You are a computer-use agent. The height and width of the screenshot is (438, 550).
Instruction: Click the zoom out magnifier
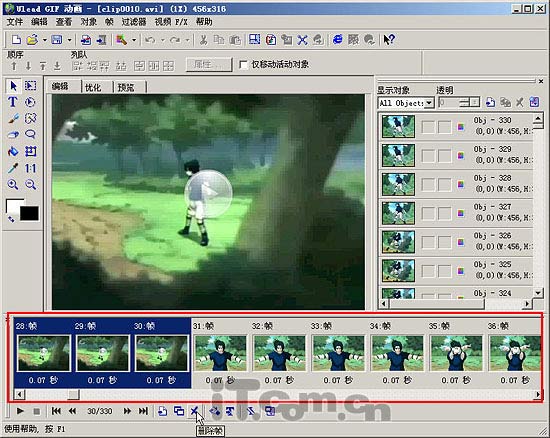(x=31, y=184)
